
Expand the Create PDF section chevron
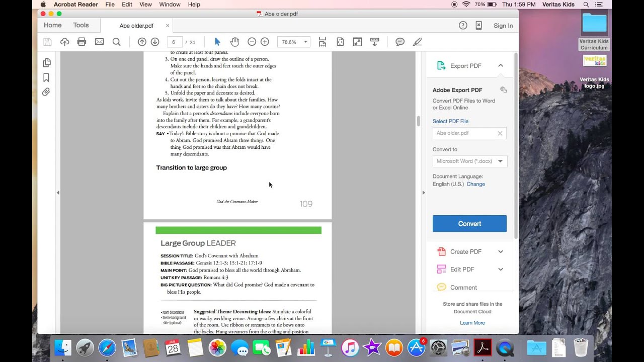(x=501, y=251)
